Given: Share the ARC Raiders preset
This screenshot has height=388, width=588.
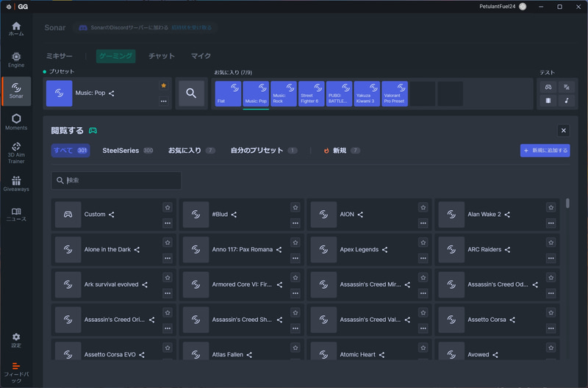Looking at the screenshot, I should pyautogui.click(x=507, y=250).
